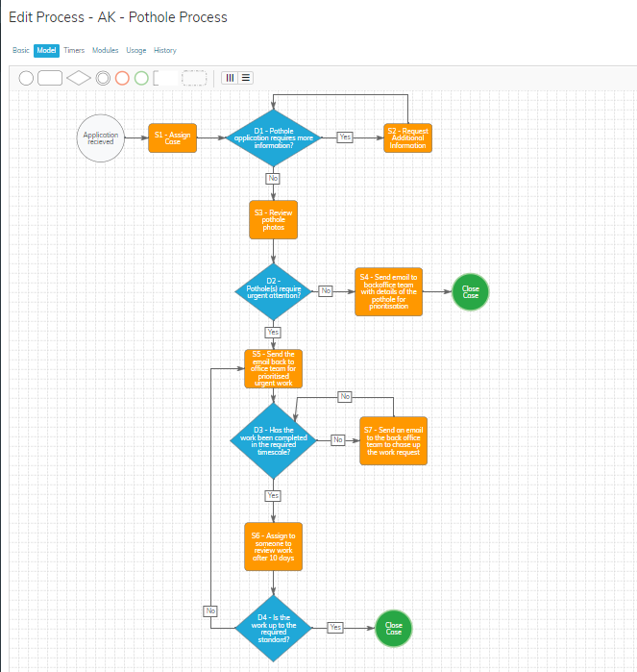This screenshot has width=637, height=672.
Task: Select the open bracket annotation shape
Action: pyautogui.click(x=165, y=78)
